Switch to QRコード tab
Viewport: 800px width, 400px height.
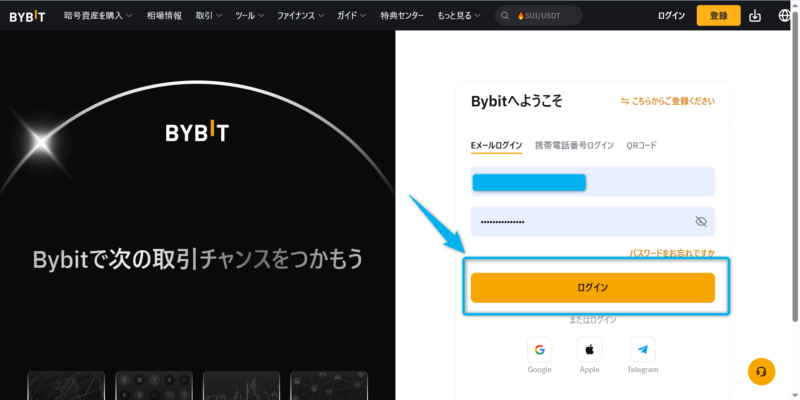tap(641, 146)
